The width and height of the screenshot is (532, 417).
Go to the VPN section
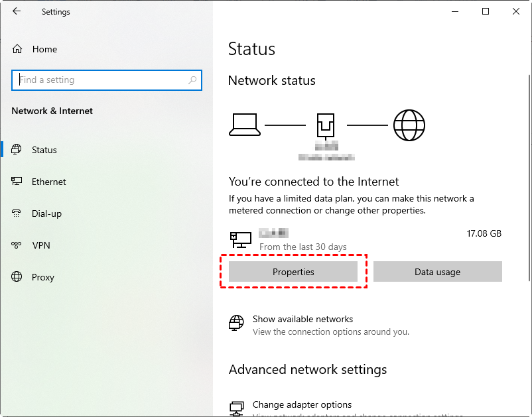click(41, 245)
